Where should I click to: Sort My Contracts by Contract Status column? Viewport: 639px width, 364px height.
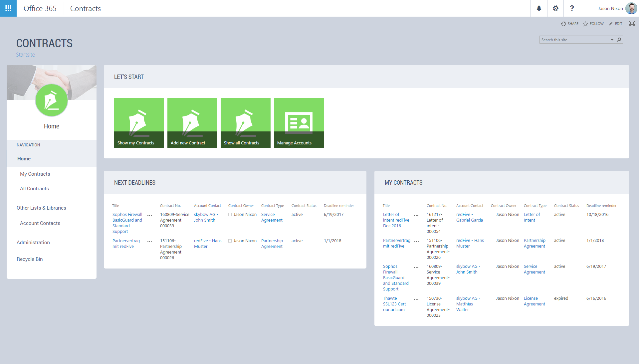coord(566,206)
